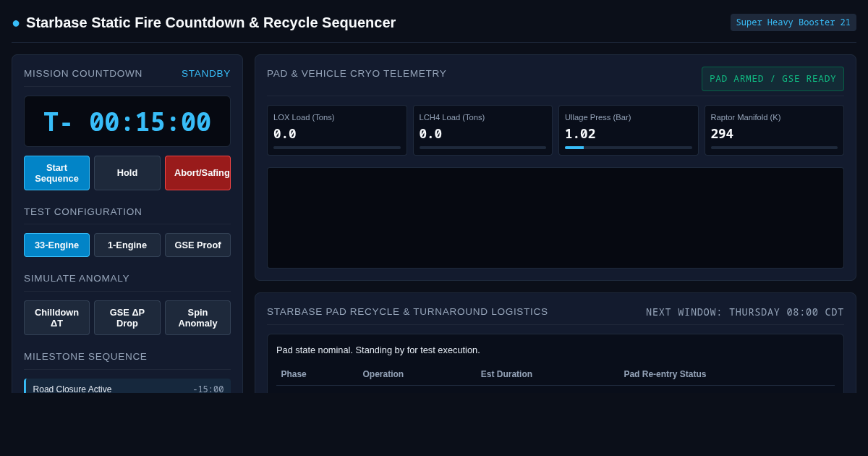868x456 pixels.
Task: Choose the GSE Proof configuration
Action: 197,245
